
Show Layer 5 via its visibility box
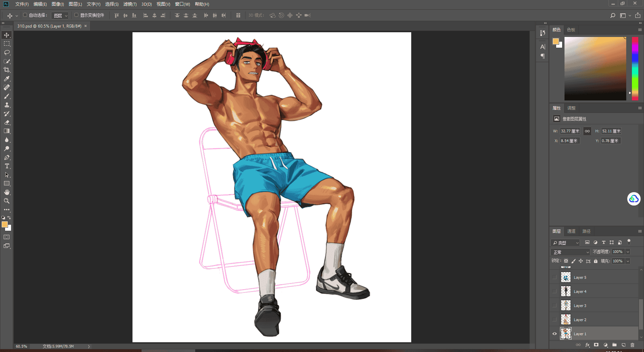(x=554, y=277)
